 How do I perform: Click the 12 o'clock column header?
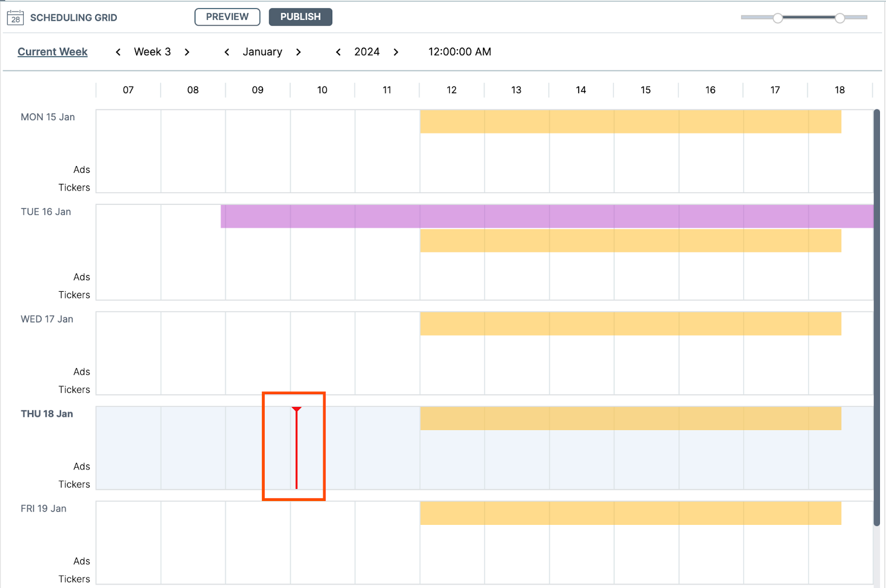click(x=451, y=90)
